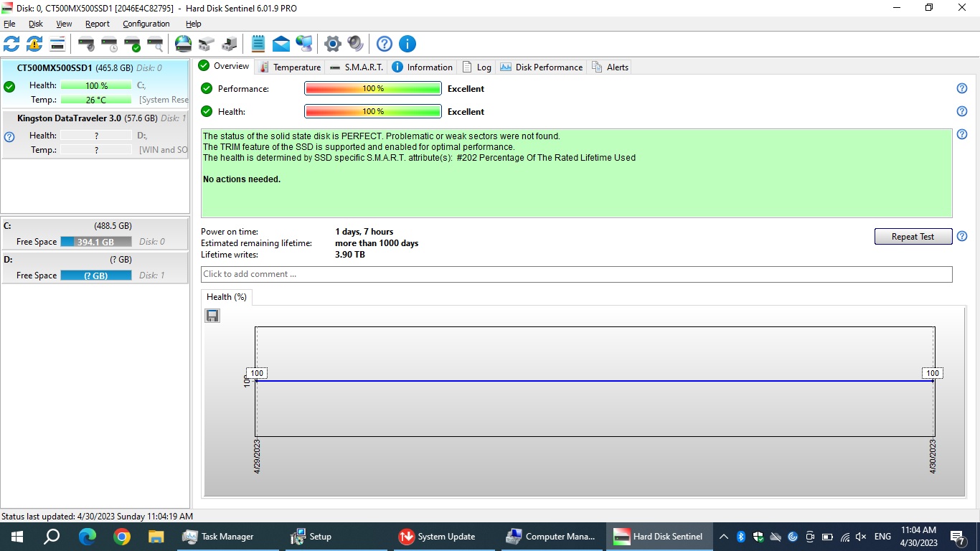This screenshot has width=980, height=551.
Task: Open the Disk menu
Action: click(36, 24)
